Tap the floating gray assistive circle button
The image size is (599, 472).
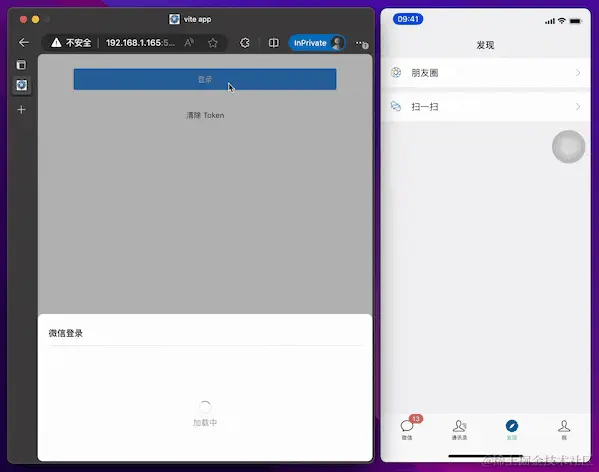click(568, 147)
